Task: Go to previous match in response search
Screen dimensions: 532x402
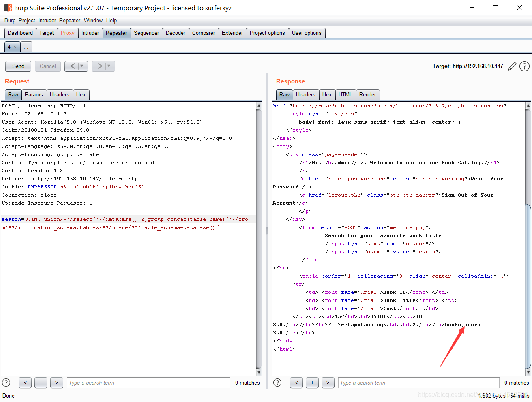Action: coord(296,383)
